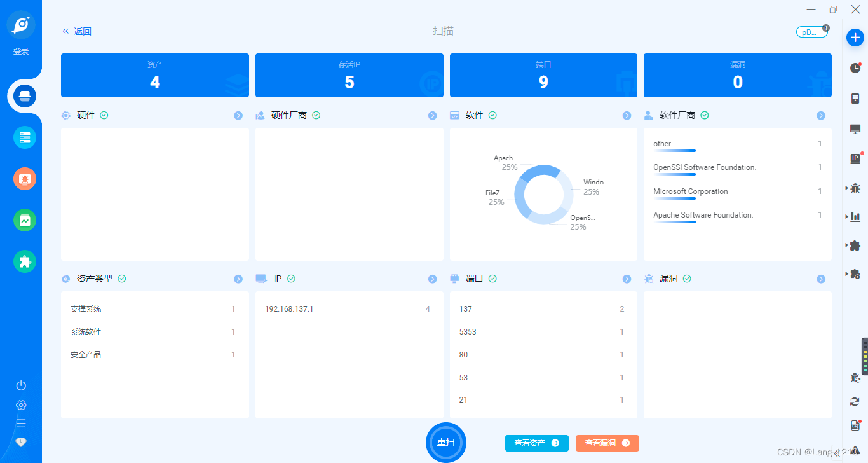Click the green check next to 硬件厂商
The width and height of the screenshot is (868, 463).
[x=316, y=115]
